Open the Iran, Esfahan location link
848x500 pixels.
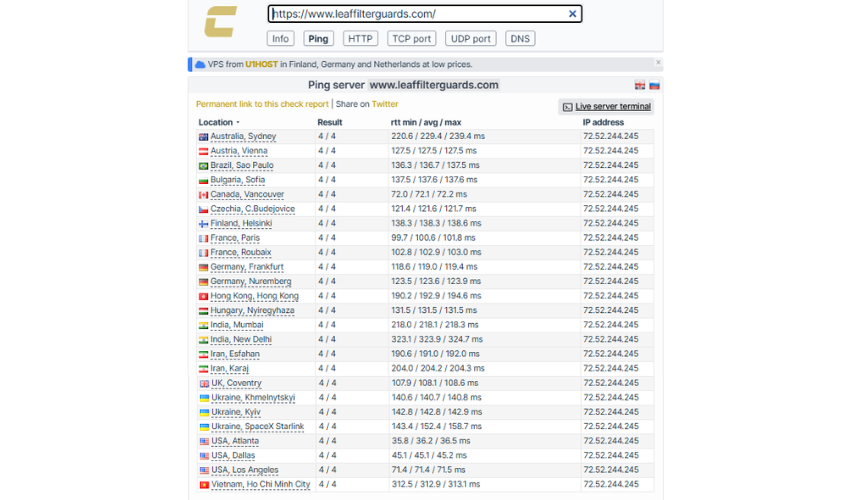coord(235,354)
